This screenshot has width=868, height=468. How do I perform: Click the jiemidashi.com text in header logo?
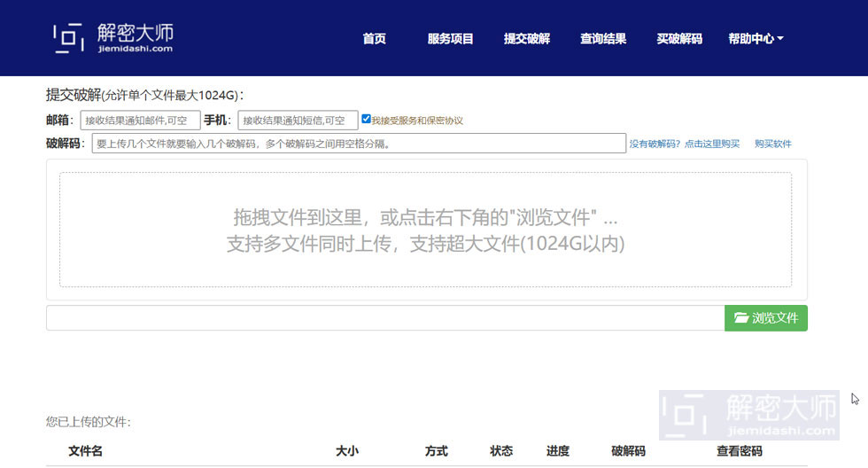pyautogui.click(x=136, y=49)
